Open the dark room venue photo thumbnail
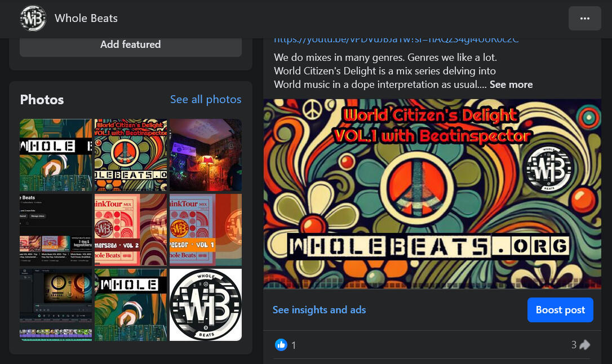 pyautogui.click(x=206, y=155)
